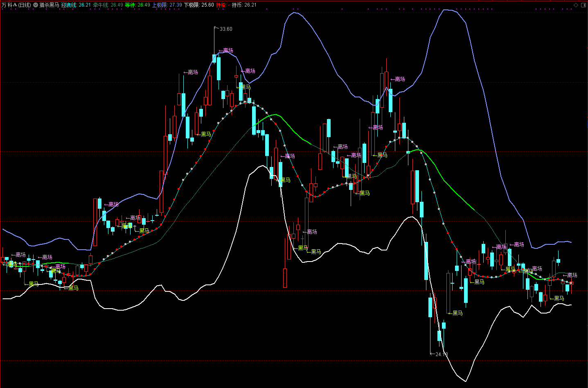This screenshot has width=588, height=388.
Task: Select the 万科A (日线) chart title
Action: (16, 5)
